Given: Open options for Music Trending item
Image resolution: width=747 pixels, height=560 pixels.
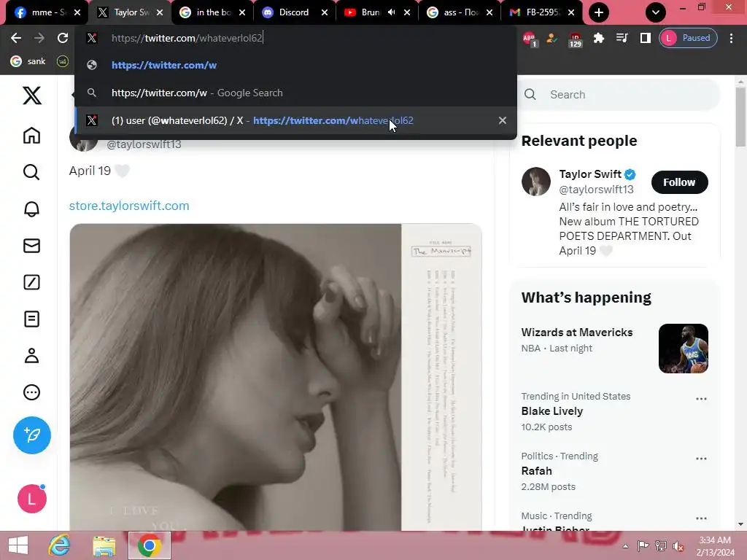Looking at the screenshot, I should point(701,518).
